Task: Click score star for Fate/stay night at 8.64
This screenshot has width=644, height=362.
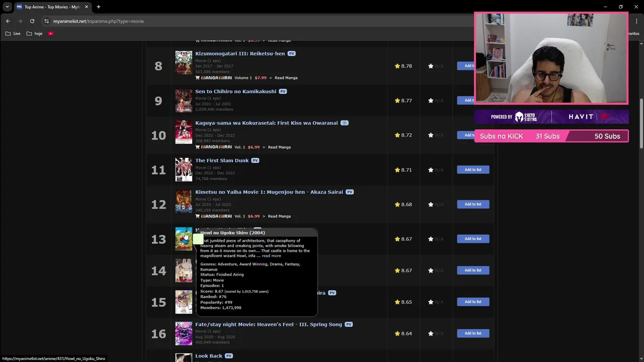Action: coord(397,334)
